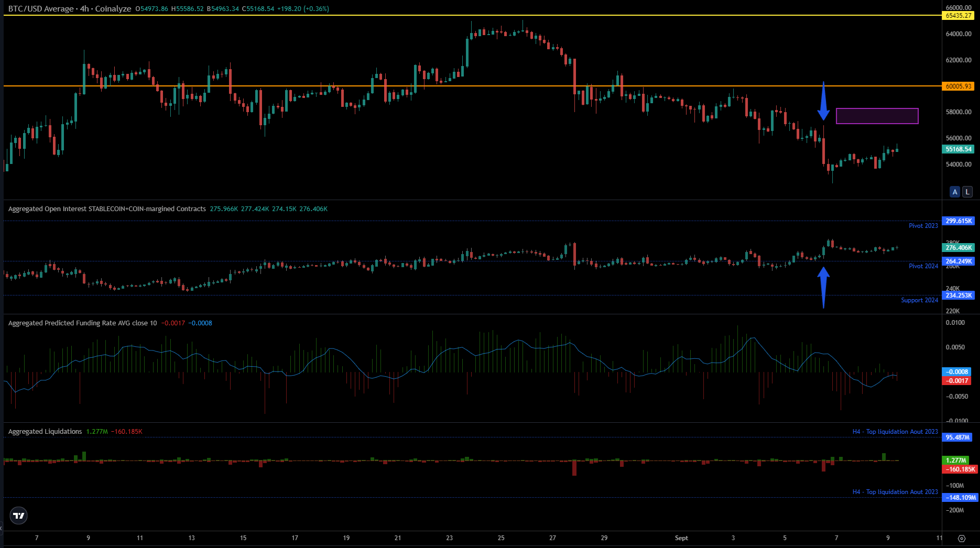The width and height of the screenshot is (980, 548).
Task: Click the Pivot 2023 label
Action: [923, 225]
